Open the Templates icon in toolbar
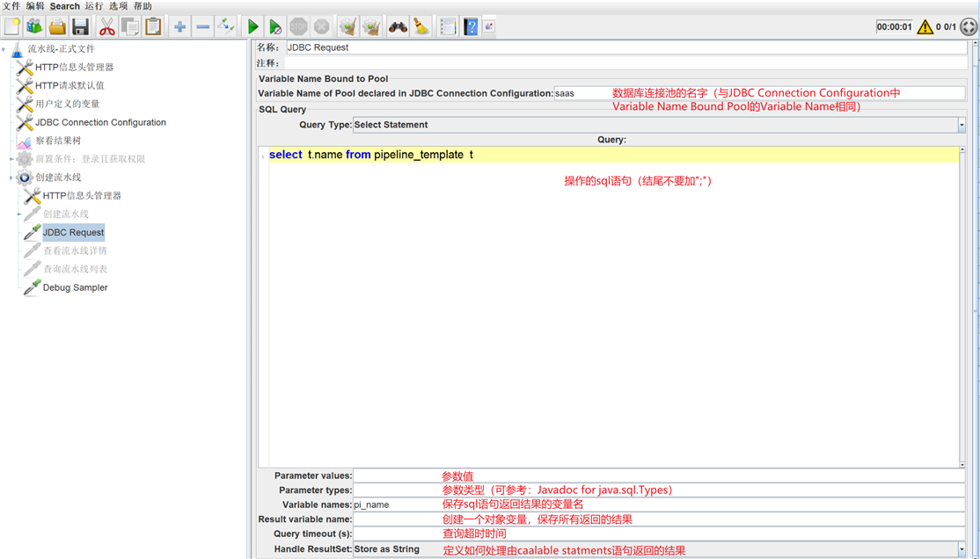Screen dimensions: 980x559 click(x=34, y=27)
